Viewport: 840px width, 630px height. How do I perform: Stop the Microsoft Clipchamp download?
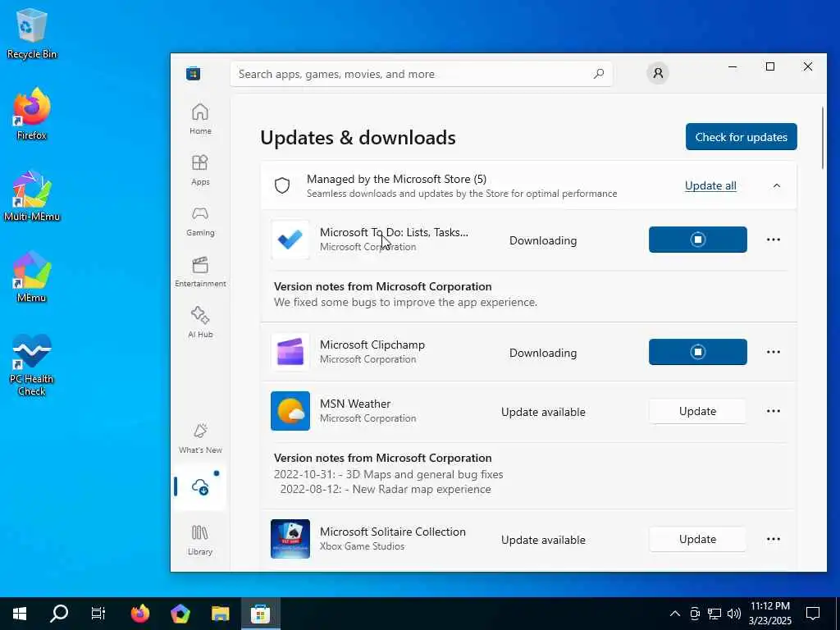click(x=697, y=352)
